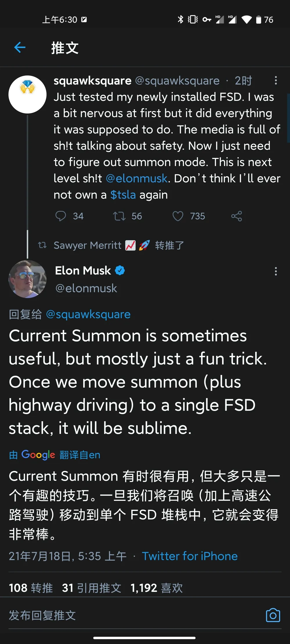Share squawksquare's tweet
290x644 pixels.
[237, 216]
